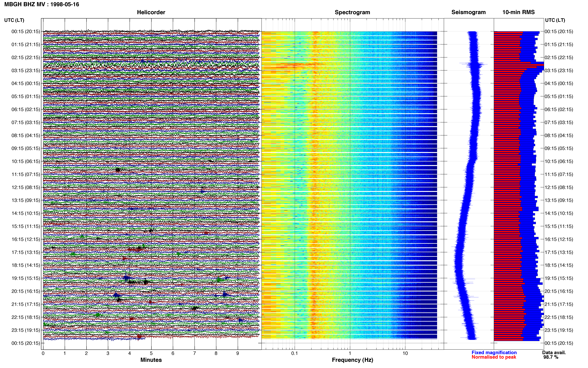Image resolution: width=588 pixels, height=368 pixels.
Task: Click the left 'UTC (LT)' axis label
Action: [14, 20]
